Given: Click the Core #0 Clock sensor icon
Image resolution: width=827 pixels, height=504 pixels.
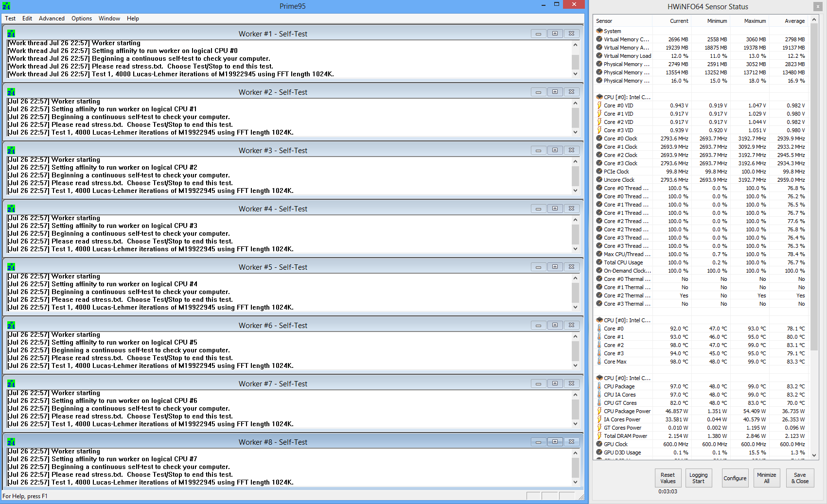Looking at the screenshot, I should 599,138.
